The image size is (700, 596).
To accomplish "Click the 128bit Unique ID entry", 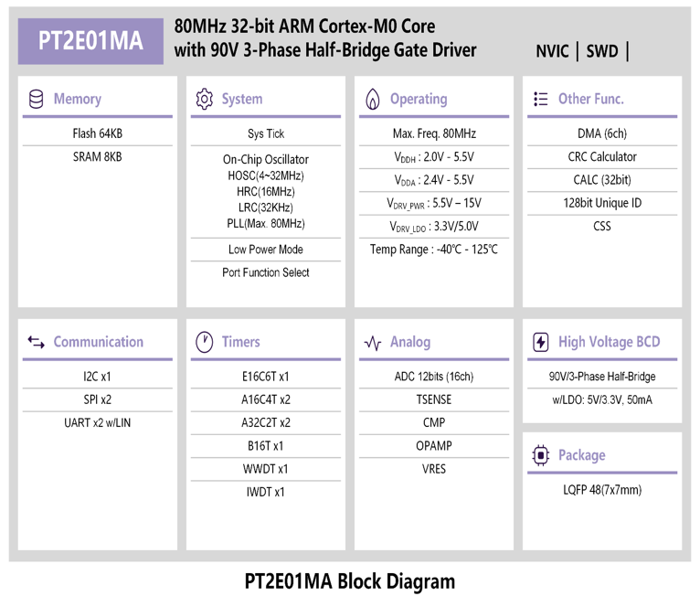I will pos(602,203).
